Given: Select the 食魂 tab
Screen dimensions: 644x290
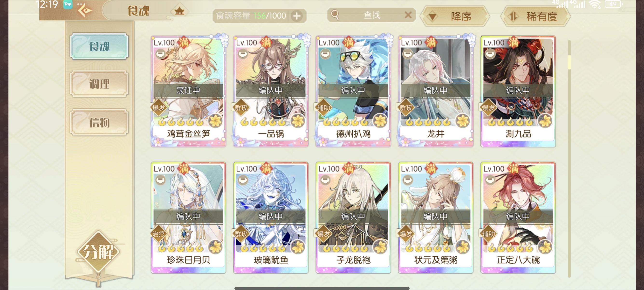Looking at the screenshot, I should [x=99, y=46].
